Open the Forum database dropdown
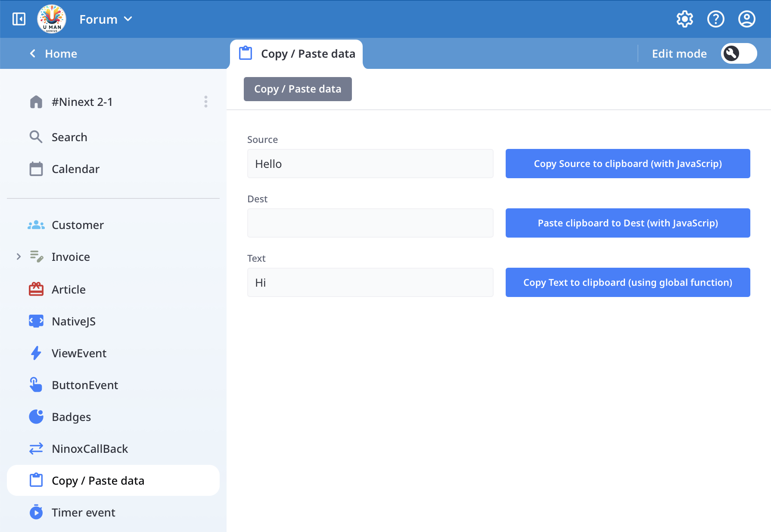The image size is (771, 532). point(106,19)
